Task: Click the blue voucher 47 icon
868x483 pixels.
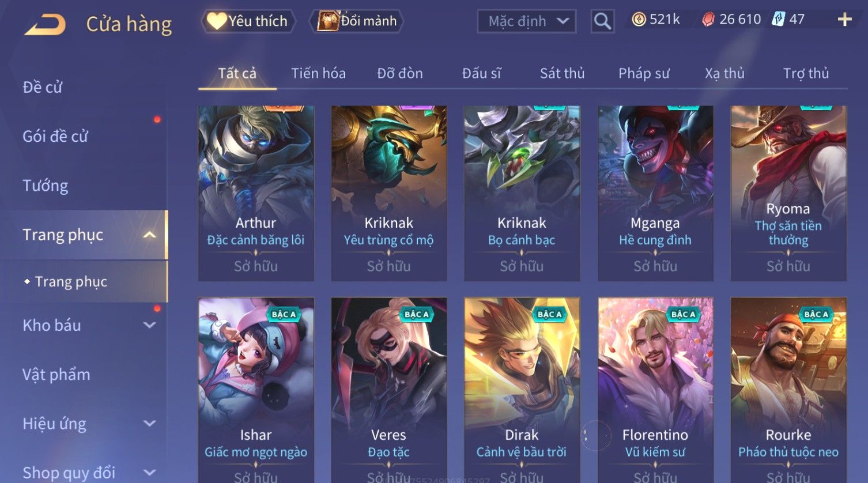Action: coord(779,20)
